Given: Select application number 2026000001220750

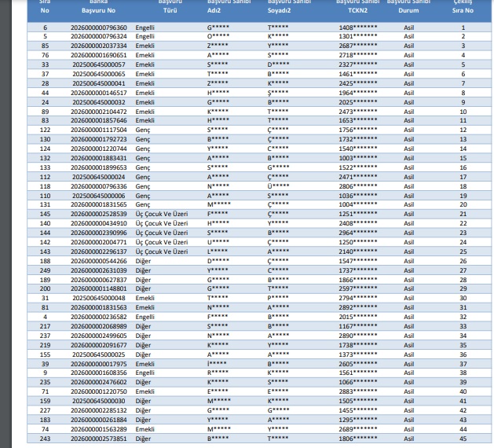Looking at the screenshot, I should (x=98, y=391).
